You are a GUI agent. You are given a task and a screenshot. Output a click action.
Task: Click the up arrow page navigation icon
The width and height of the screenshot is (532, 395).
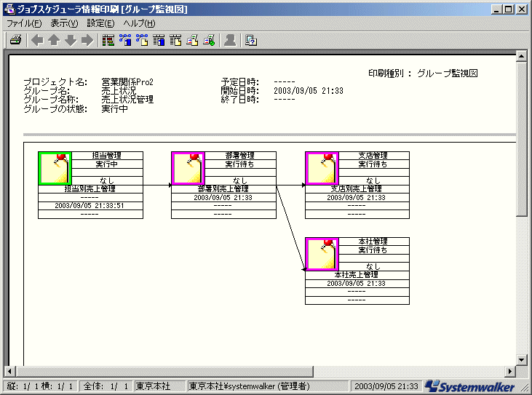point(54,40)
